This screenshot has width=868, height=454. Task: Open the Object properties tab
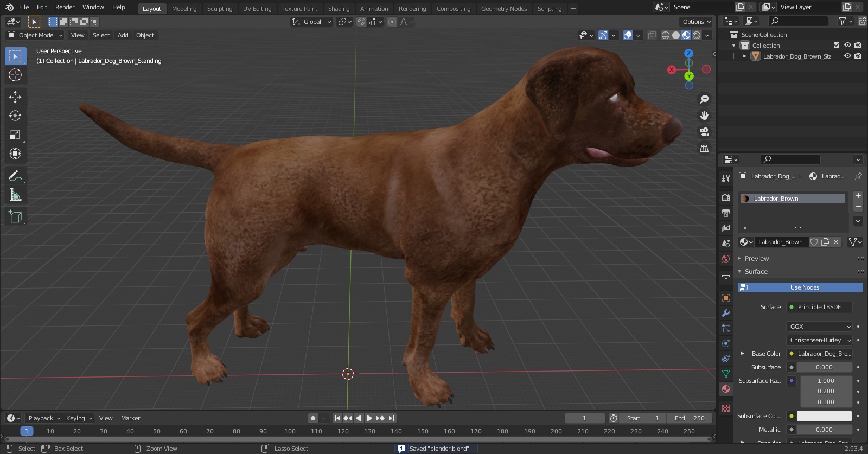(726, 297)
